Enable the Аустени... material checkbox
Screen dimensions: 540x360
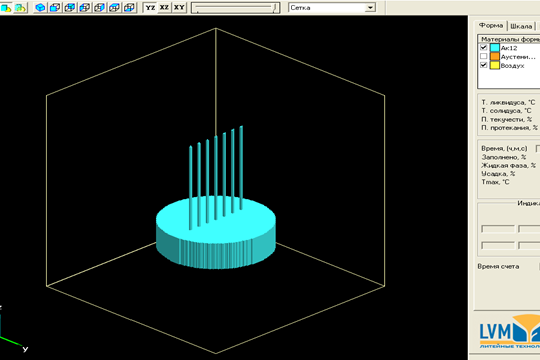click(x=484, y=56)
